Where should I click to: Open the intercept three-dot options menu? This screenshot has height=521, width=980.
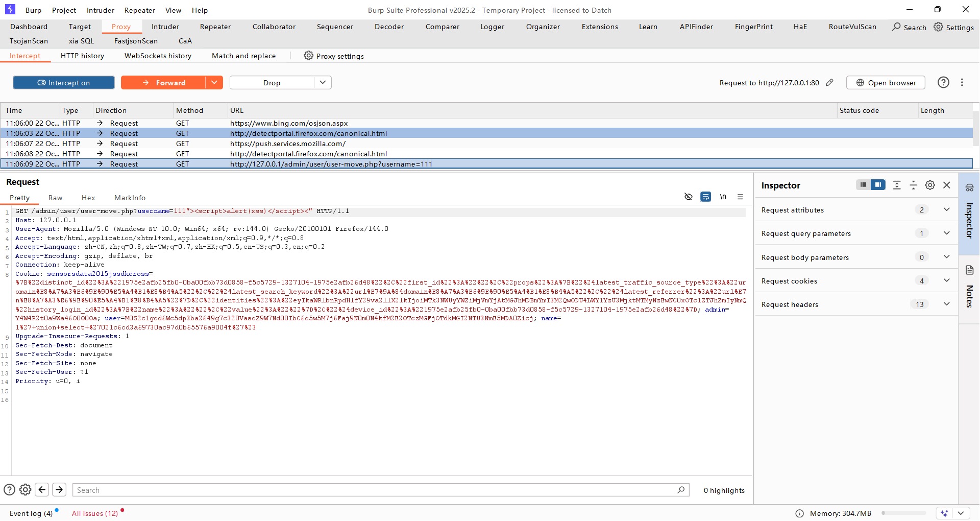[x=962, y=83]
